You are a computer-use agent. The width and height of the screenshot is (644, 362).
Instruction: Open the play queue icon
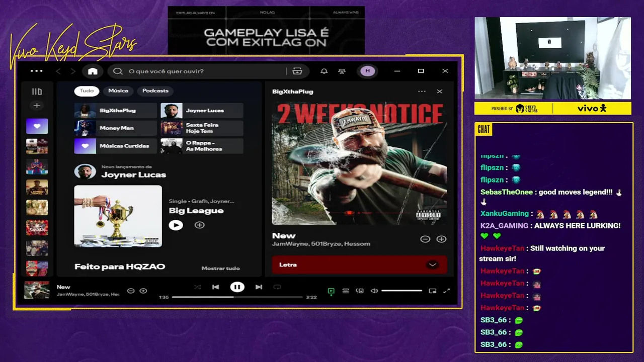coord(346,291)
